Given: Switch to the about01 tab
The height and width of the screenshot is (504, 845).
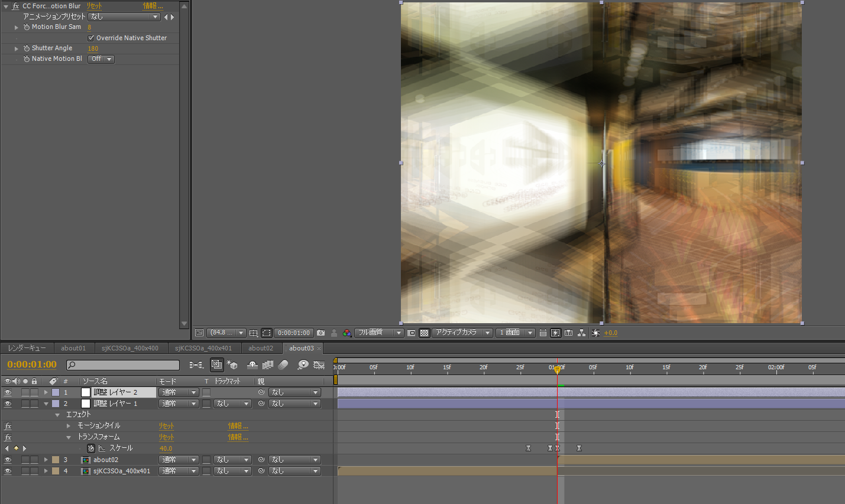Looking at the screenshot, I should click(73, 348).
